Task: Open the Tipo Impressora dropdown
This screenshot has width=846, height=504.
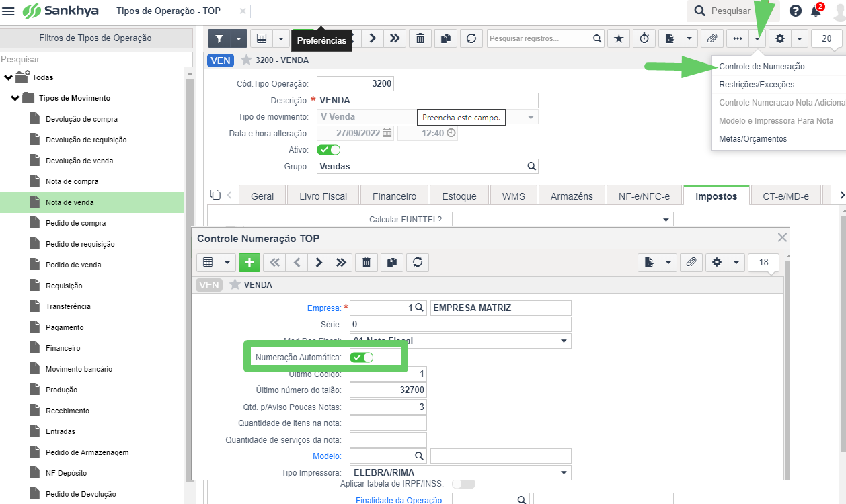Action: (461, 472)
